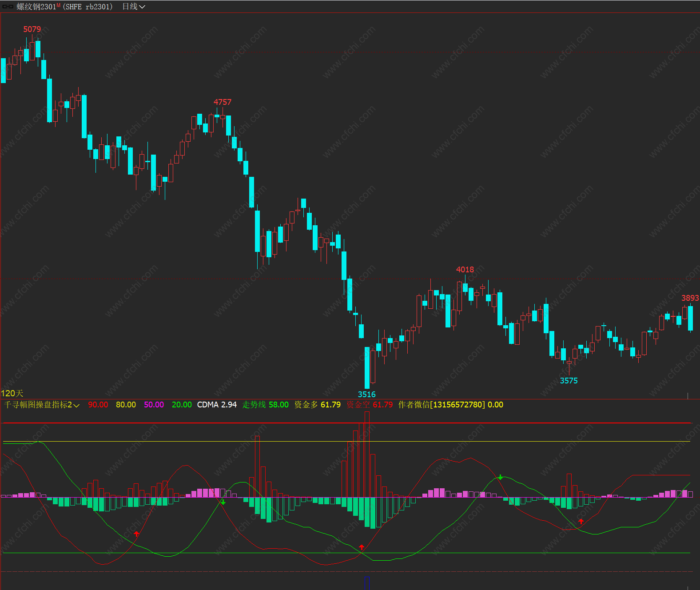Click the green down arrow signal near 4018 peak
700x590 pixels.
pyautogui.click(x=501, y=478)
